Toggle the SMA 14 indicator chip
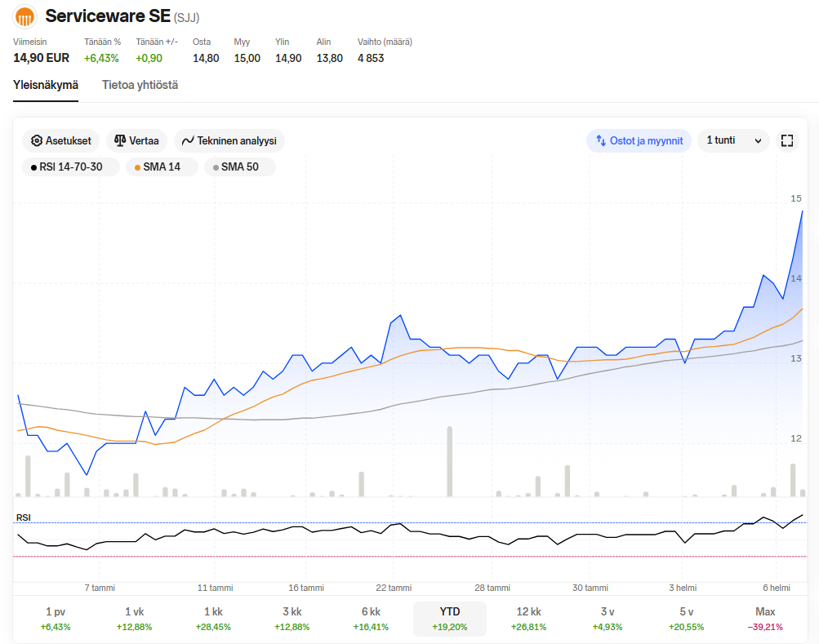The image size is (819, 644). pos(162,167)
